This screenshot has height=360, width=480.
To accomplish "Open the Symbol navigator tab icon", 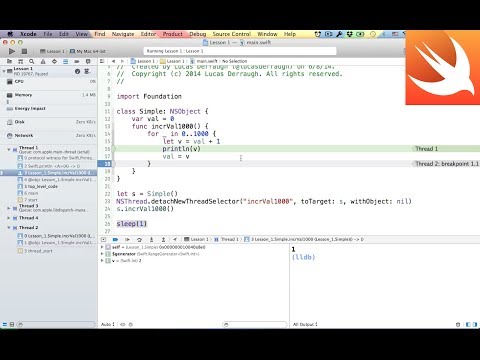I will pos(21,61).
